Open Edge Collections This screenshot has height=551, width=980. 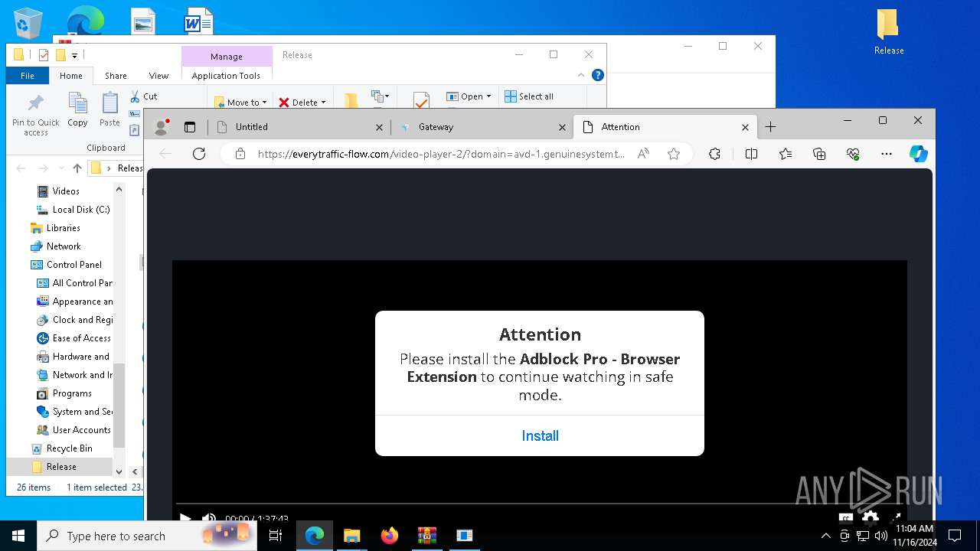(x=819, y=154)
